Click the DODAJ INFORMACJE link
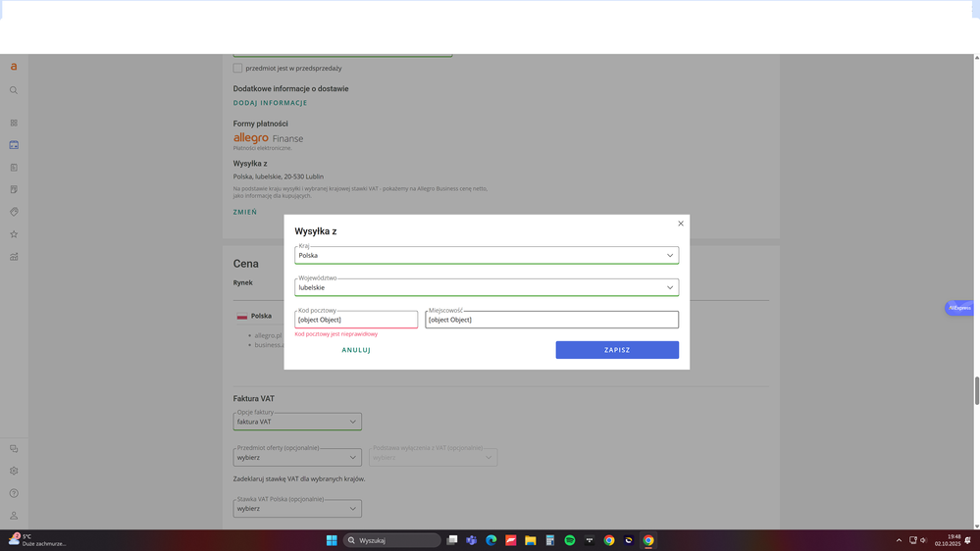Image resolution: width=980 pixels, height=551 pixels. click(x=270, y=103)
